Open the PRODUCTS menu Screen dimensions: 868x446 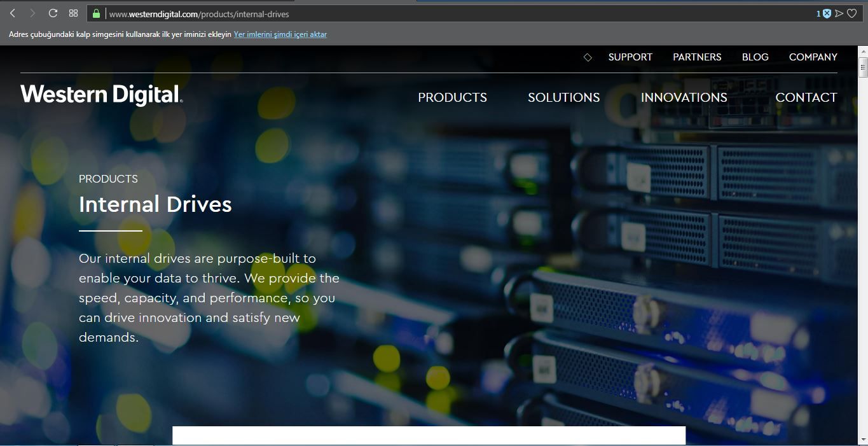452,97
